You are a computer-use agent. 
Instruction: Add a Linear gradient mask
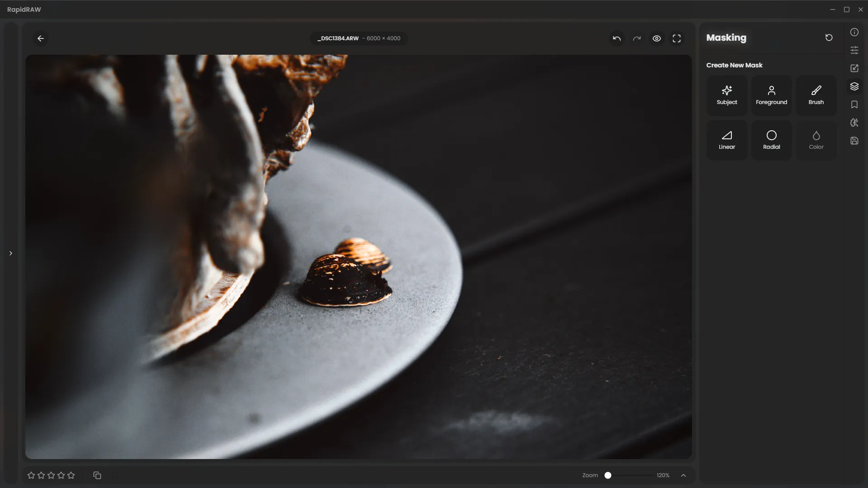[x=726, y=140]
